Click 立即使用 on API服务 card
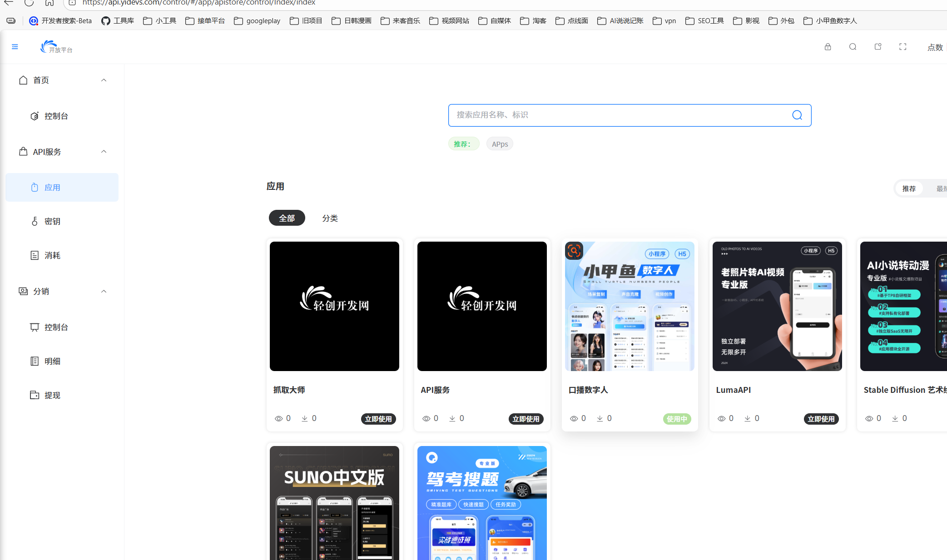 point(526,419)
